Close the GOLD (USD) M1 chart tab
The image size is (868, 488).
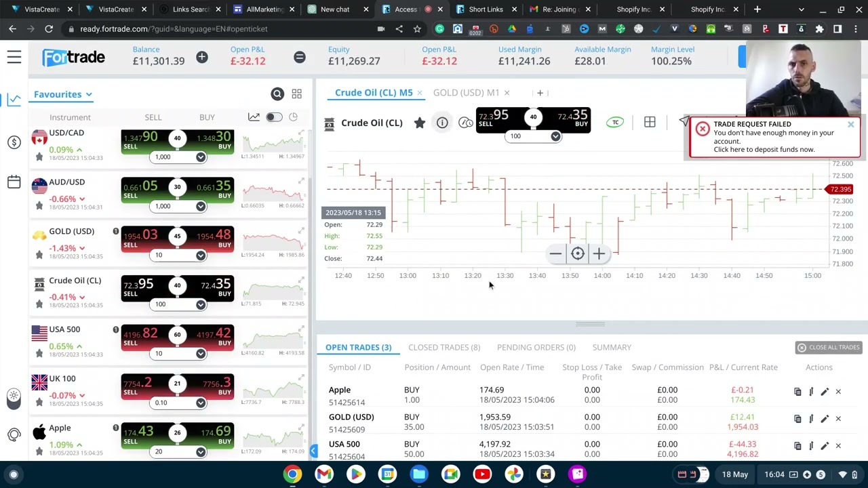click(507, 93)
